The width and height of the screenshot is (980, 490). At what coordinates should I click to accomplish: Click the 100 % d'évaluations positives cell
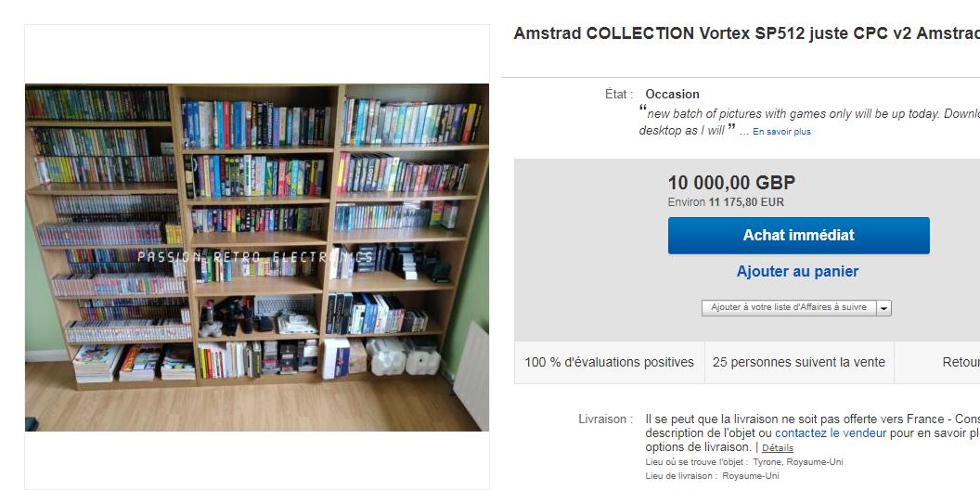(610, 363)
